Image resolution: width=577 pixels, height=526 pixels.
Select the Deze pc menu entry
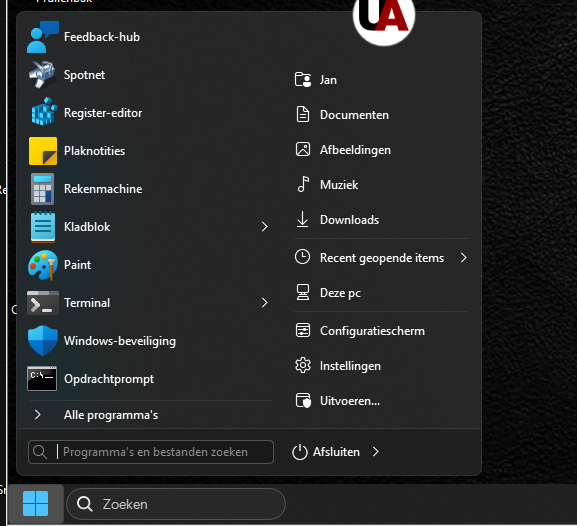[x=381, y=293]
